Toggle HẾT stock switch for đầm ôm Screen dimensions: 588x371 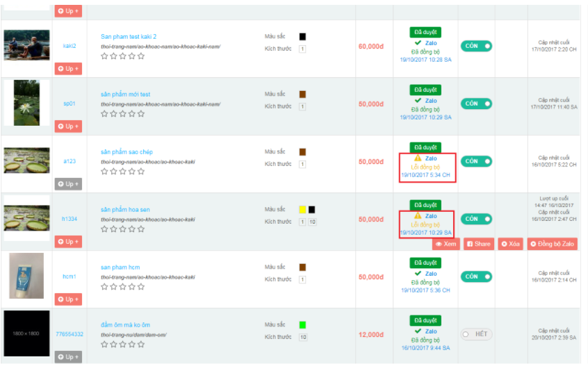click(x=476, y=334)
